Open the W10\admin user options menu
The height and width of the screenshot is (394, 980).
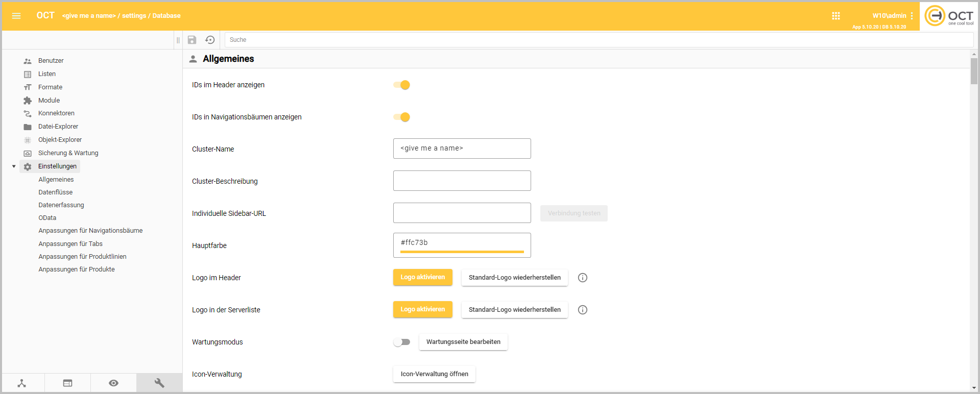click(912, 16)
